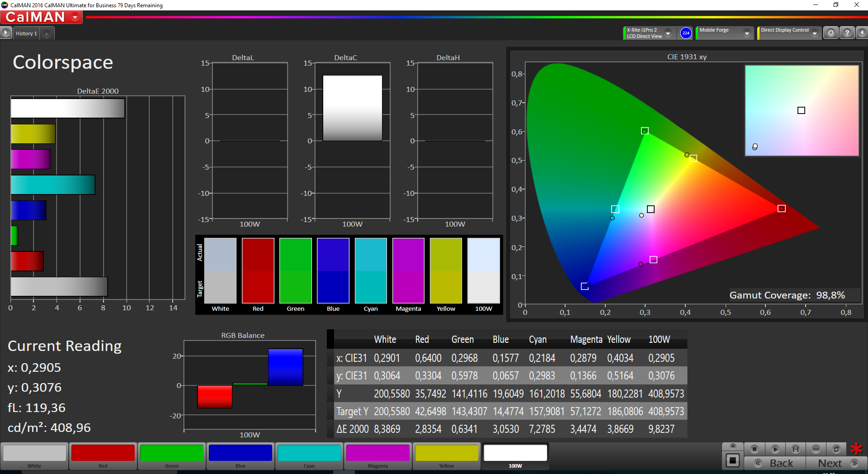Add a new history tab with plus button
This screenshot has width=868, height=474.
tap(47, 33)
